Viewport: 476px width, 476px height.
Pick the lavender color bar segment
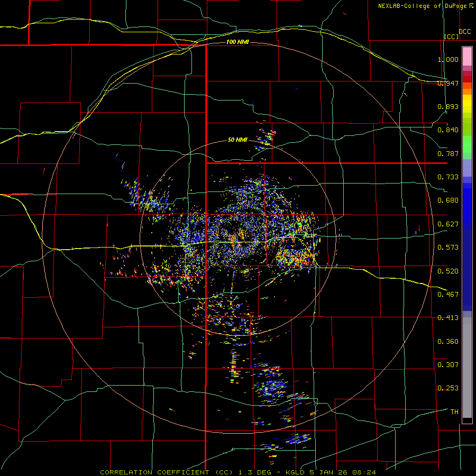click(467, 168)
